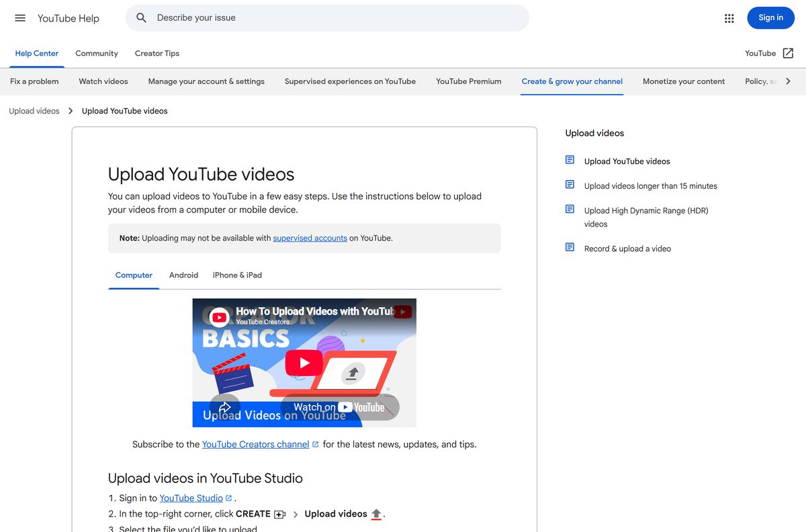
Task: Click the search magnifier icon
Action: click(141, 18)
